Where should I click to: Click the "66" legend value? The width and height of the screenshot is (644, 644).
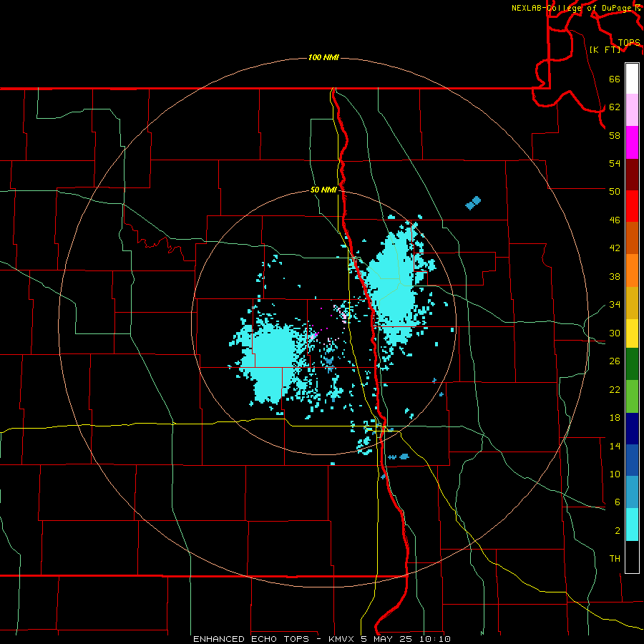[x=615, y=79]
